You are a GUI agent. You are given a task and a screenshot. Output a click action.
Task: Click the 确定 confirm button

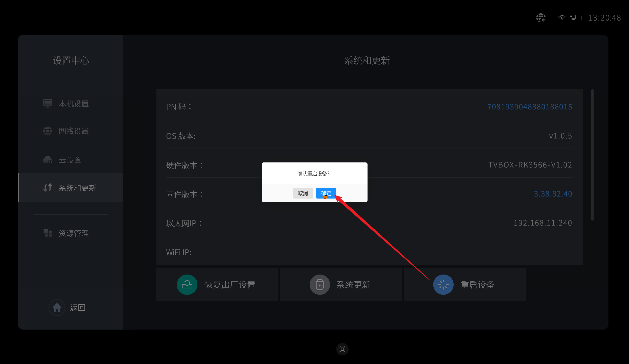click(x=326, y=193)
